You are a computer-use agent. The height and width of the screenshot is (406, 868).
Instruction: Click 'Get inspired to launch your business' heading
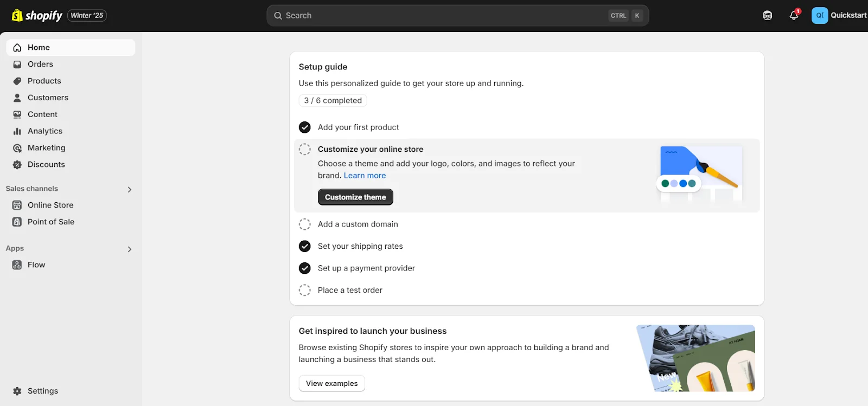[373, 331]
